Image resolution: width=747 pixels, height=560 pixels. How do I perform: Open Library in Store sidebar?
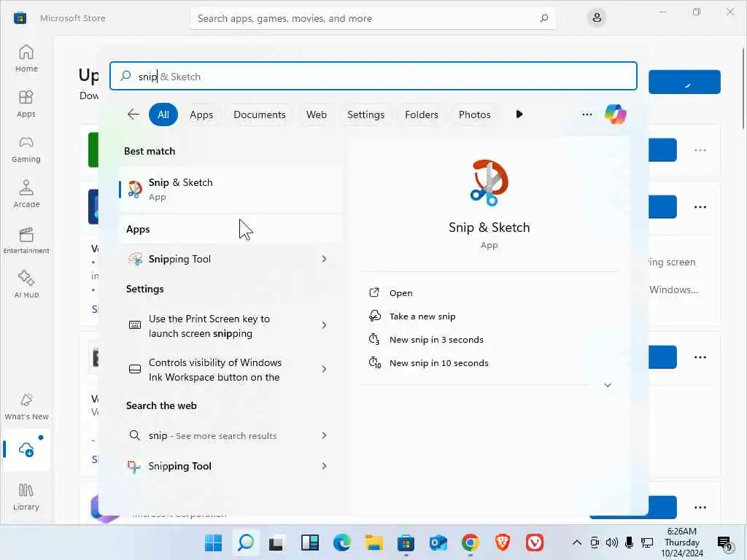[26, 497]
